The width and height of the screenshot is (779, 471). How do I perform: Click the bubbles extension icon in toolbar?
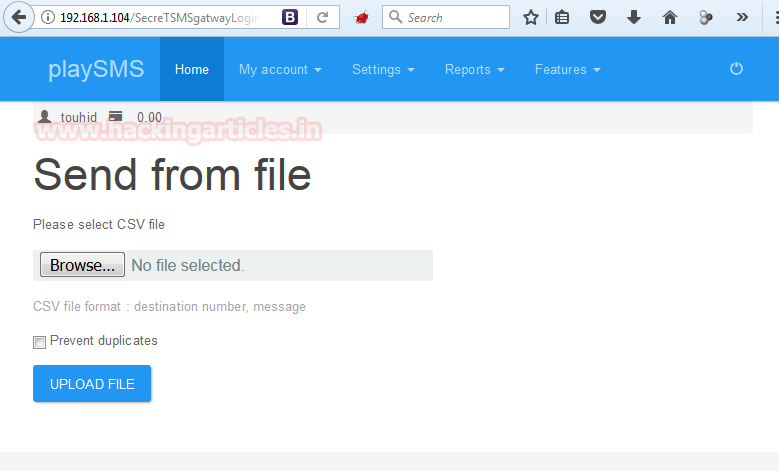(x=705, y=18)
